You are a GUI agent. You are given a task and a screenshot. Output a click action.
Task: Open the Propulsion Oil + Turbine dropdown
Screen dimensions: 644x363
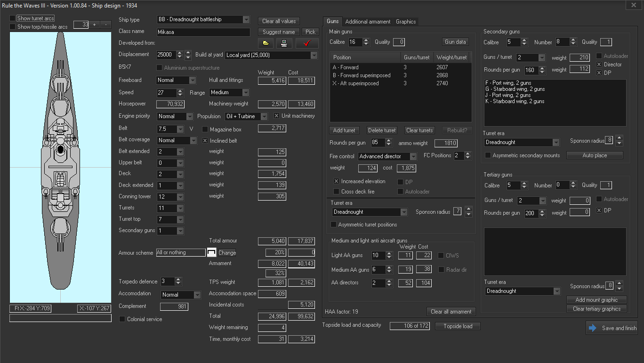pos(264,116)
